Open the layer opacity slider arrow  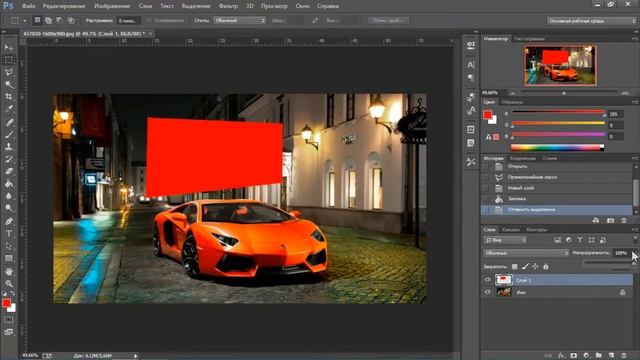(x=634, y=253)
